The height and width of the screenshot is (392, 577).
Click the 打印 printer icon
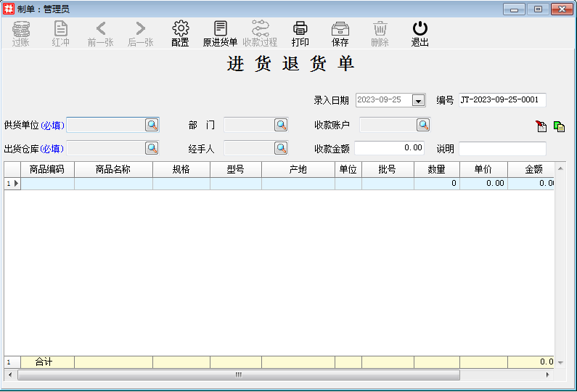pyautogui.click(x=300, y=29)
